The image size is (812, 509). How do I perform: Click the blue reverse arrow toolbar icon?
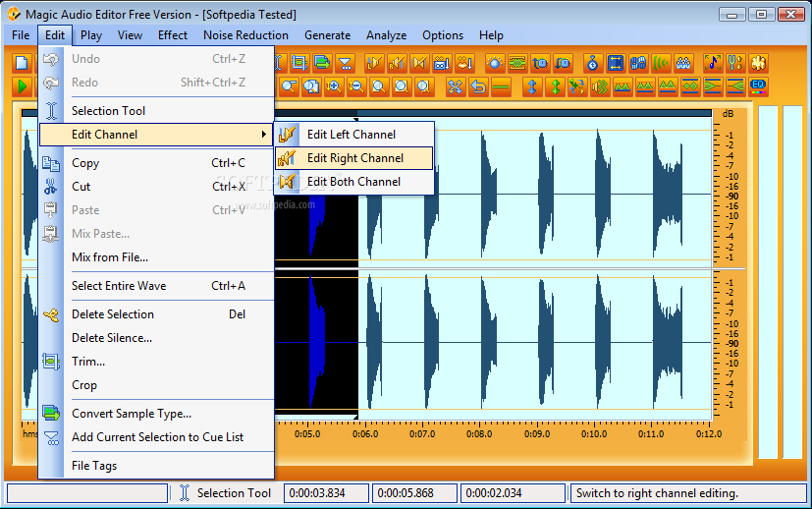point(478,86)
